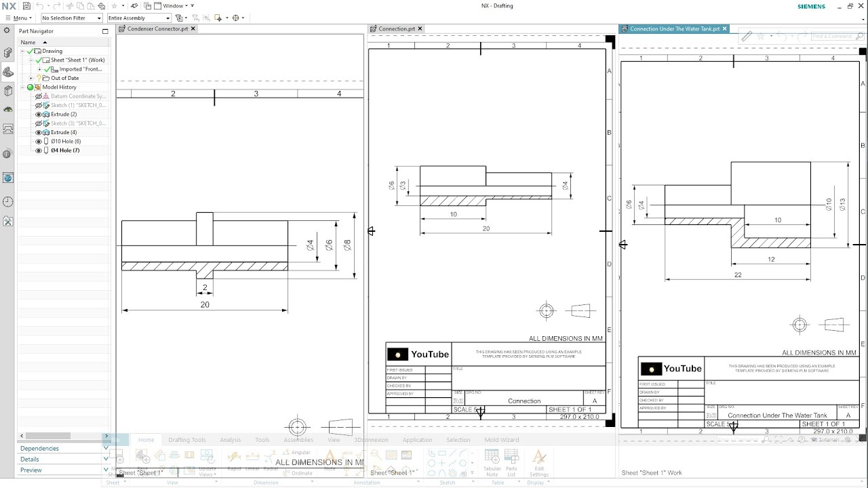Click the snap point crosshair icon
The width and height of the screenshot is (868, 488).
[235, 18]
